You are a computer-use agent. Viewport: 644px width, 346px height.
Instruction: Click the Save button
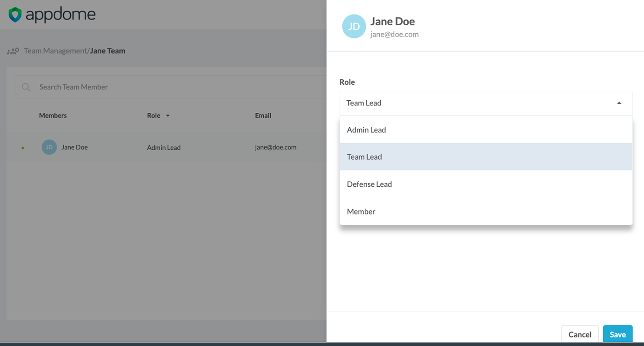click(x=618, y=334)
